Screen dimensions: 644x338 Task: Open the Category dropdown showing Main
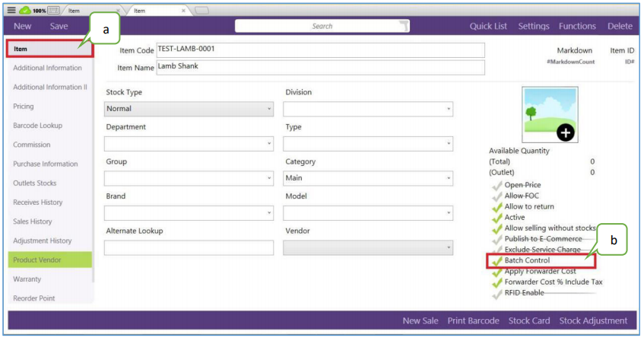(368, 178)
